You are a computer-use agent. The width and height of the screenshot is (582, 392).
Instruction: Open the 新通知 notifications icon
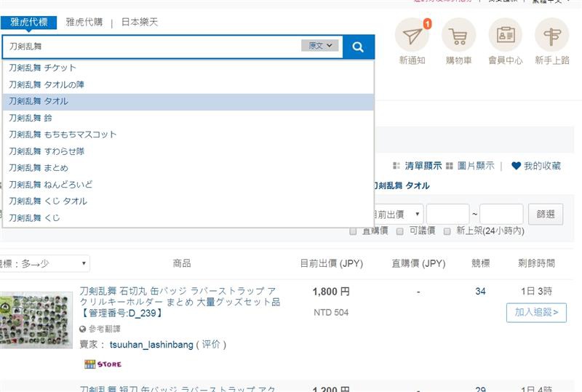(412, 35)
